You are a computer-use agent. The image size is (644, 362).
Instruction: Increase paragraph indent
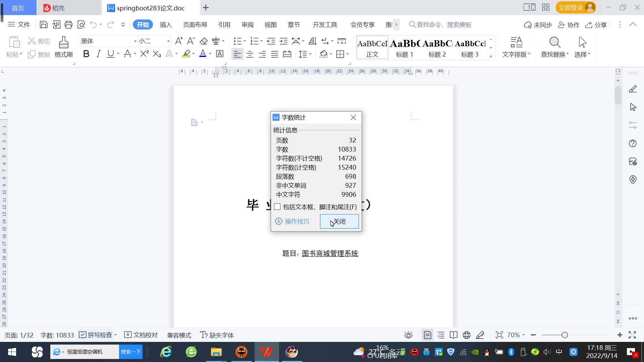(x=283, y=41)
